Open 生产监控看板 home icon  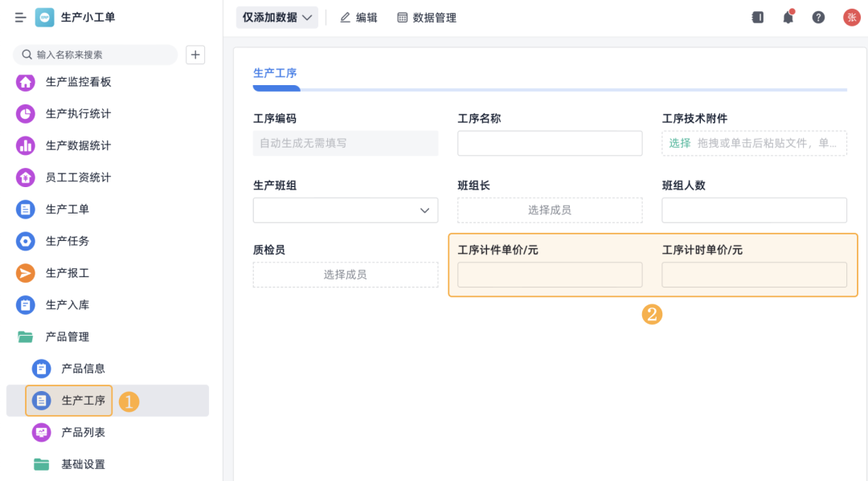pyautogui.click(x=26, y=82)
